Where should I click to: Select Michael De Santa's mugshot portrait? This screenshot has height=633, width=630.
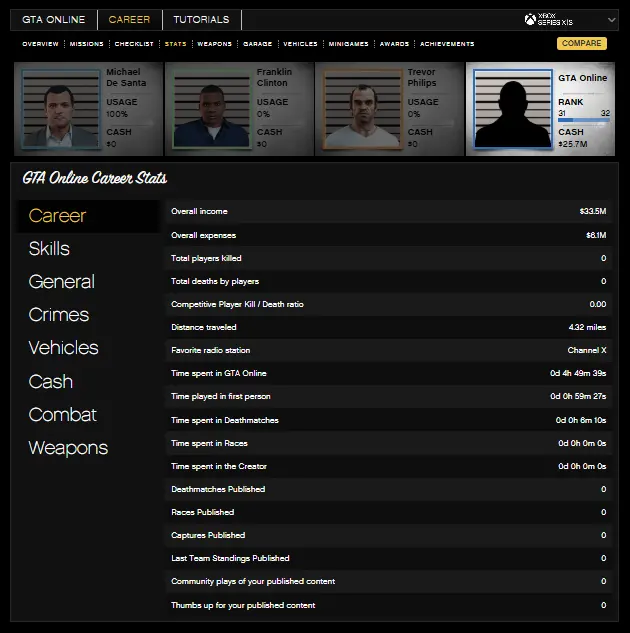[x=61, y=109]
